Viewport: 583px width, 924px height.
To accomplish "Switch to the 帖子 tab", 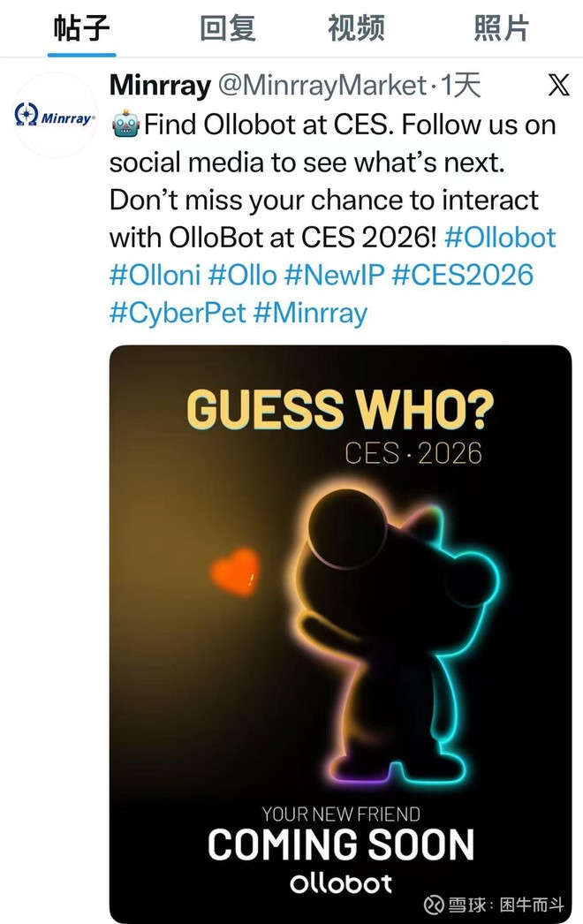I will 81,28.
